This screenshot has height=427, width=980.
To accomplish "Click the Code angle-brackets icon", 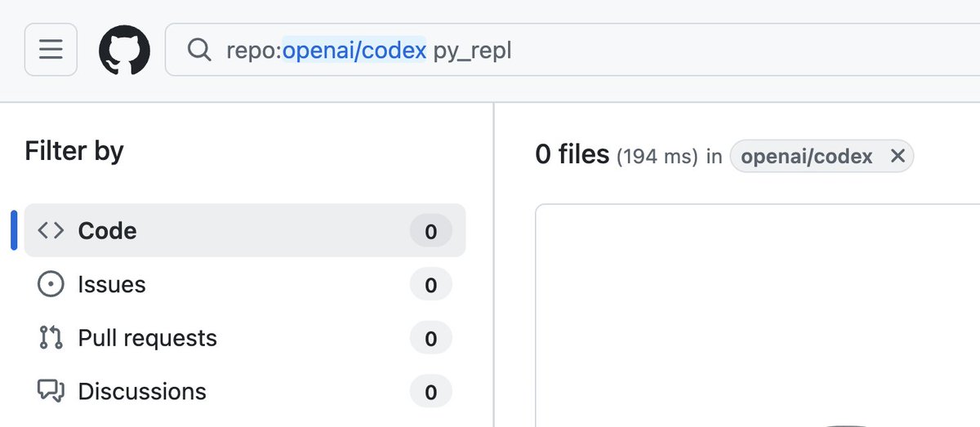I will pyautogui.click(x=51, y=231).
